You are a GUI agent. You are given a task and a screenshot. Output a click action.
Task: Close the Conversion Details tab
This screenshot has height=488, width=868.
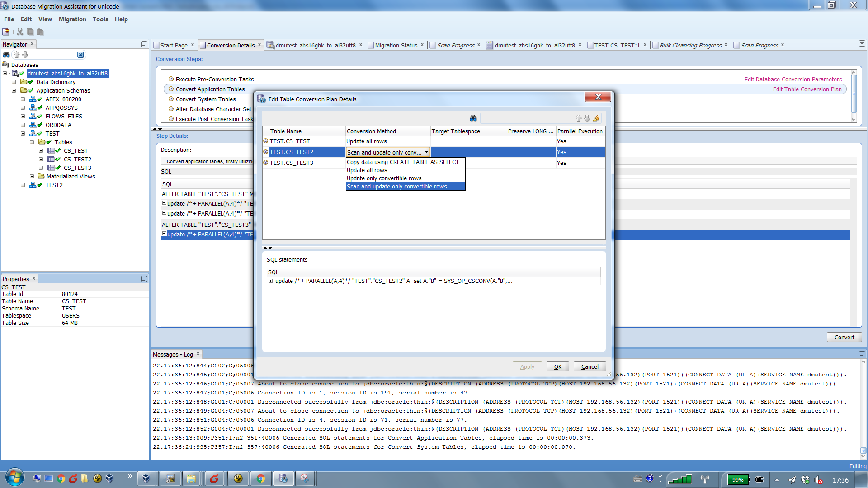pos(259,45)
